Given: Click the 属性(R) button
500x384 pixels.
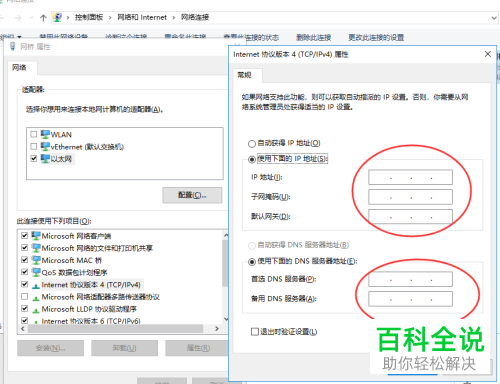Looking at the screenshot, I should pyautogui.click(x=198, y=348).
